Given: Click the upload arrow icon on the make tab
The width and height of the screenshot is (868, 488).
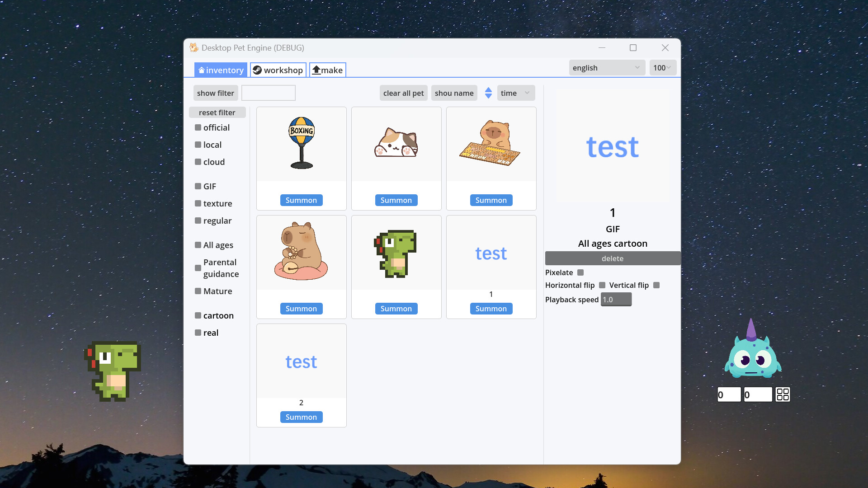Looking at the screenshot, I should point(317,70).
